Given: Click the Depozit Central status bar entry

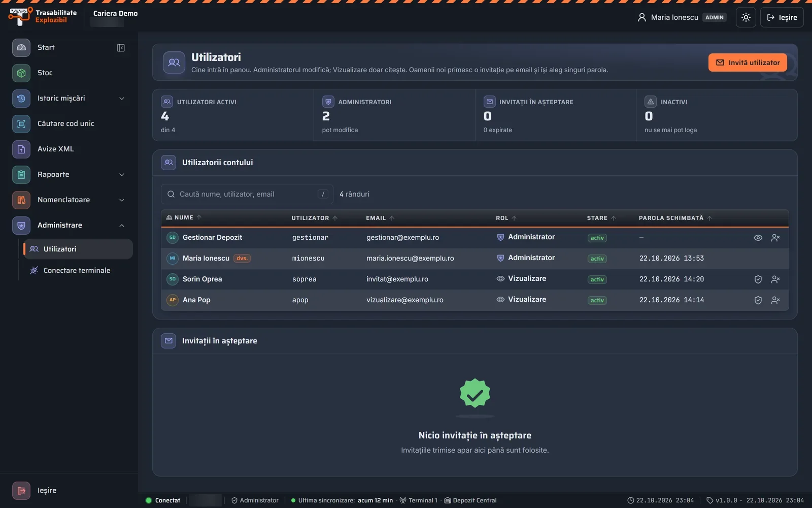Looking at the screenshot, I should (470, 500).
